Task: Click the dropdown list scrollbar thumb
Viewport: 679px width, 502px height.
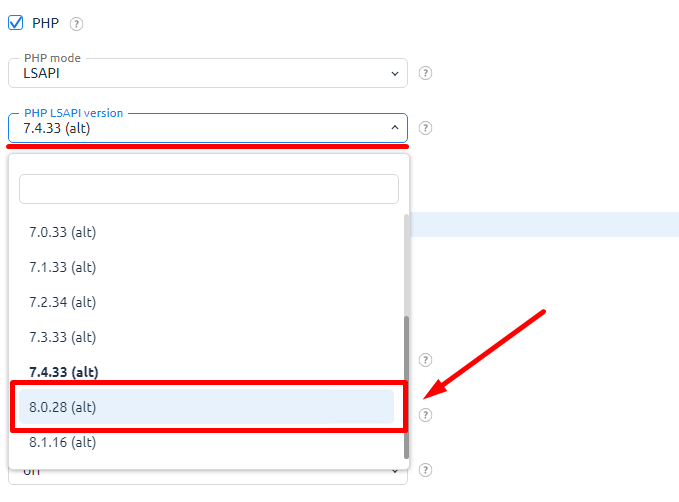Action: coord(406,387)
